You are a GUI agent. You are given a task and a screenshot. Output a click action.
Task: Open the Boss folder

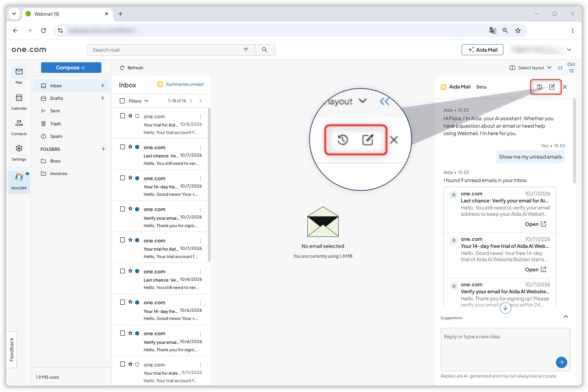(x=71, y=161)
